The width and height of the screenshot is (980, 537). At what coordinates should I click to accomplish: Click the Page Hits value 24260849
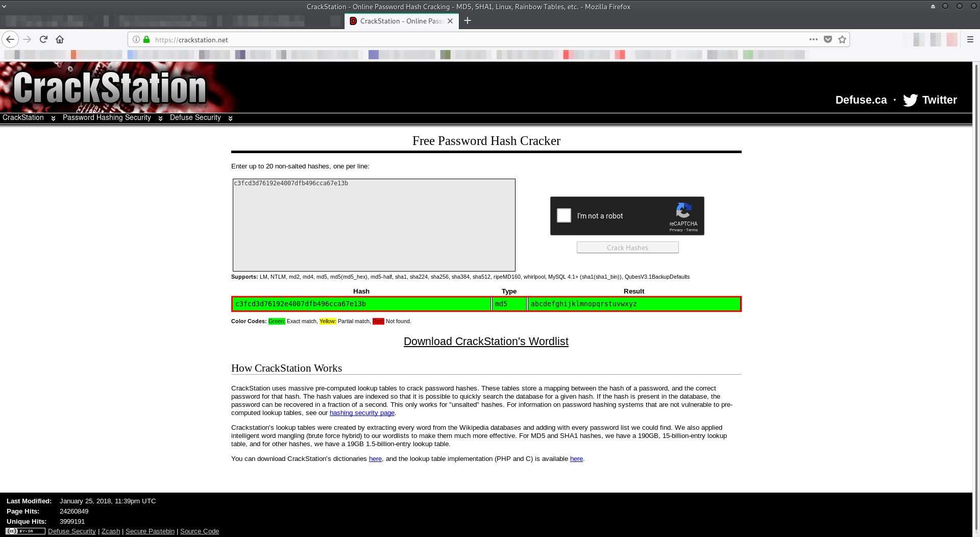tap(74, 511)
